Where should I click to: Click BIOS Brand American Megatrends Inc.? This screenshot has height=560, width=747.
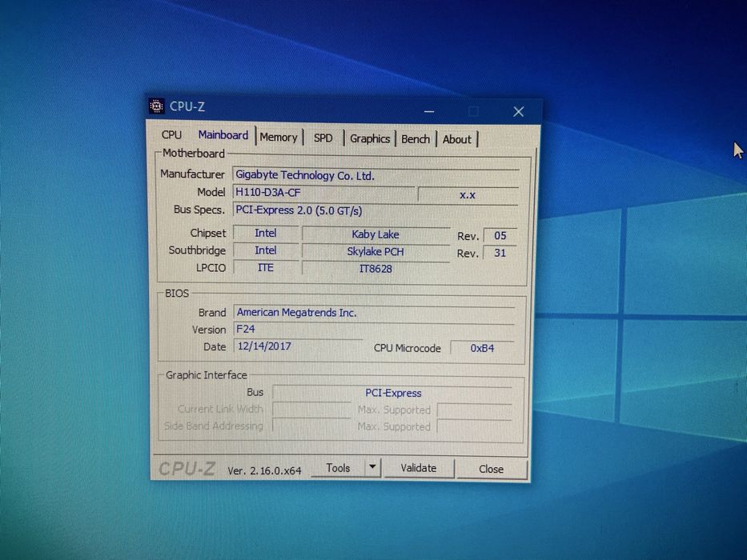tap(375, 312)
